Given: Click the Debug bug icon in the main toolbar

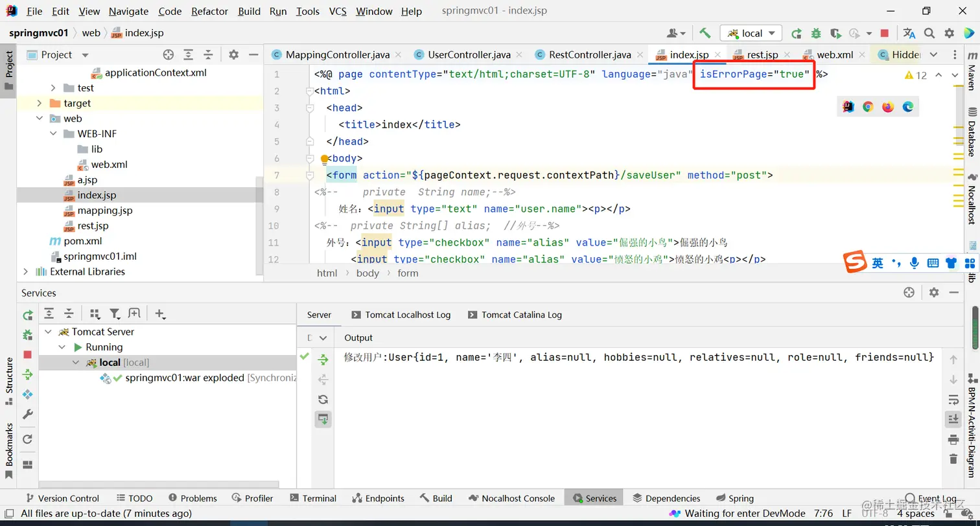Looking at the screenshot, I should coord(816,33).
